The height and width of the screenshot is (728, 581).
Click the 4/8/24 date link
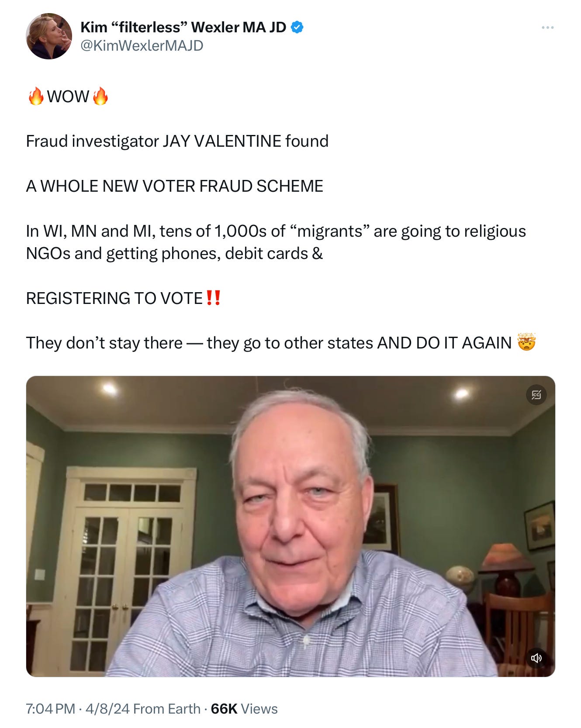point(107,708)
